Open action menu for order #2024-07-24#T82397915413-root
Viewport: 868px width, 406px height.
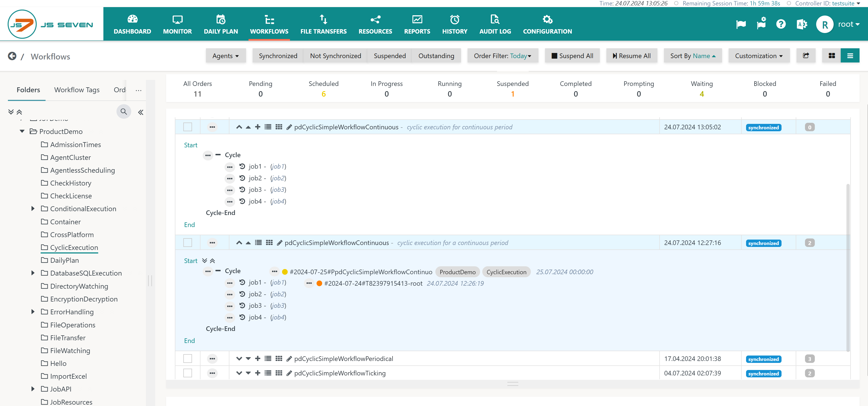309,283
